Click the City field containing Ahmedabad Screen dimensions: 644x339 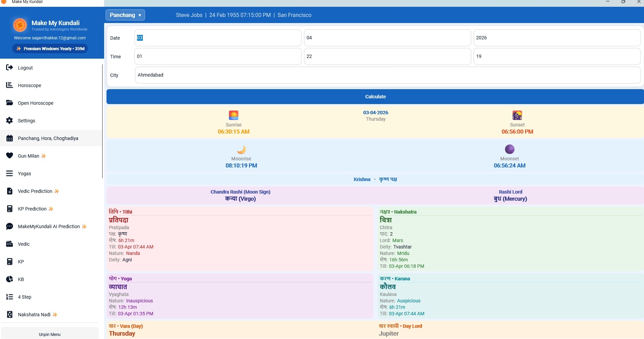tap(388, 75)
